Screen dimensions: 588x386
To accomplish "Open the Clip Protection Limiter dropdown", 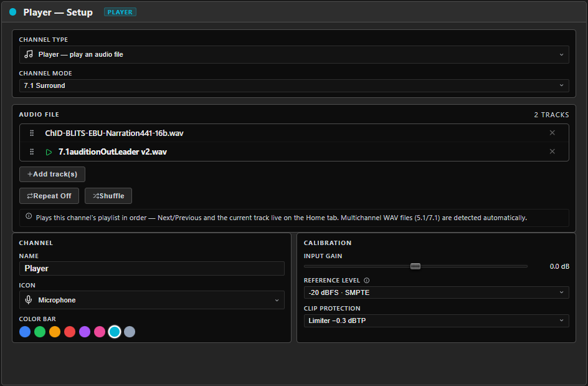I will point(436,321).
